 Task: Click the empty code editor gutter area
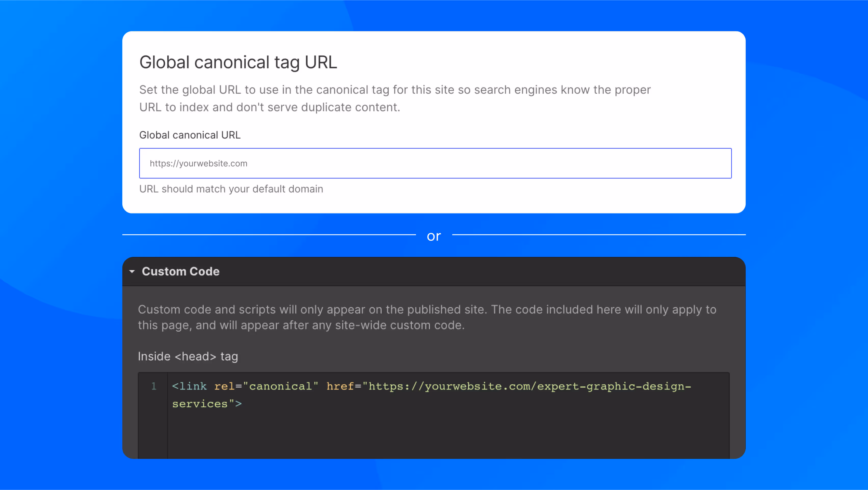(x=153, y=432)
